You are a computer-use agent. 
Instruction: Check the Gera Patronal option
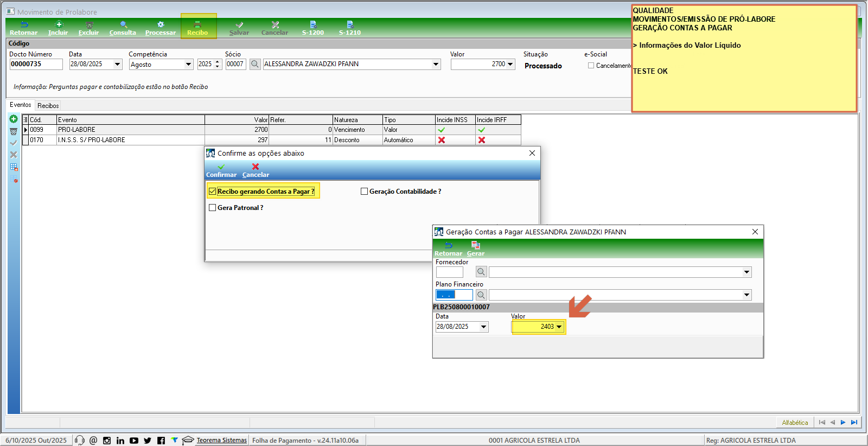213,208
